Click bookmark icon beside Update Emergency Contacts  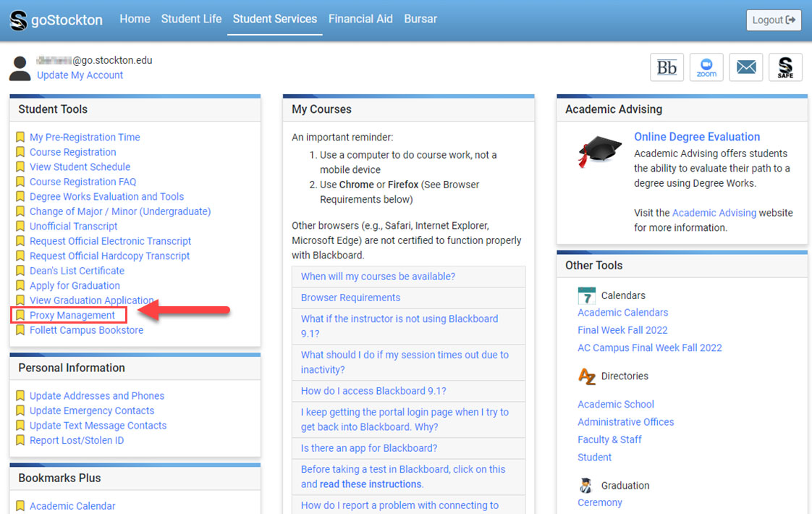20,410
